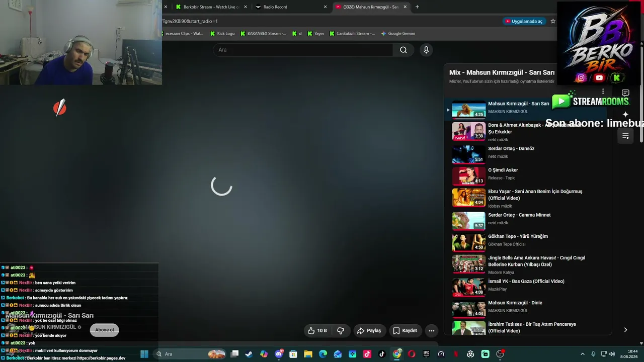This screenshot has height=362, width=644.
Task: Click the Windows Start button
Action: 144,354
